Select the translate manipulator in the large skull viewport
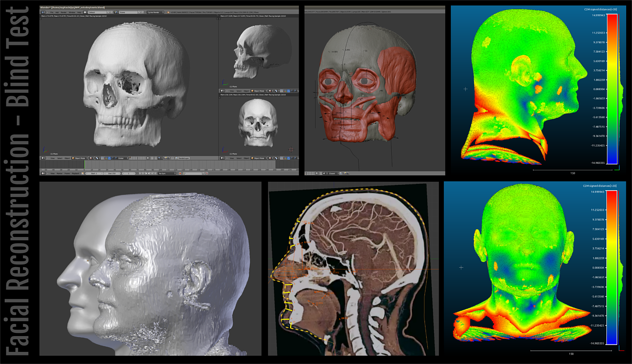 (x=109, y=158)
